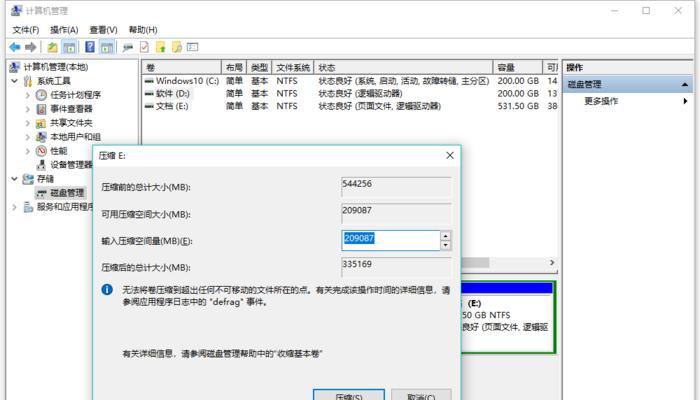Viewport: 700px width, 400px height.
Task: Open 共享文件夹 in the tree
Action: tap(71, 123)
